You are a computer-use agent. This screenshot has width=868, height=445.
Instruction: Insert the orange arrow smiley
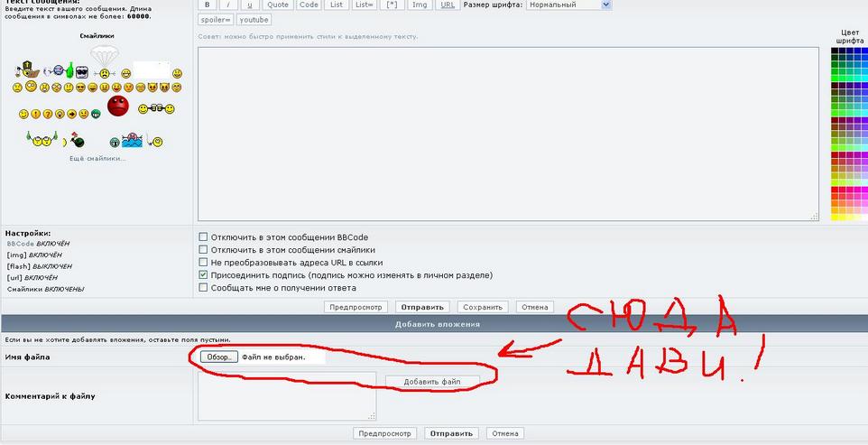(x=71, y=114)
